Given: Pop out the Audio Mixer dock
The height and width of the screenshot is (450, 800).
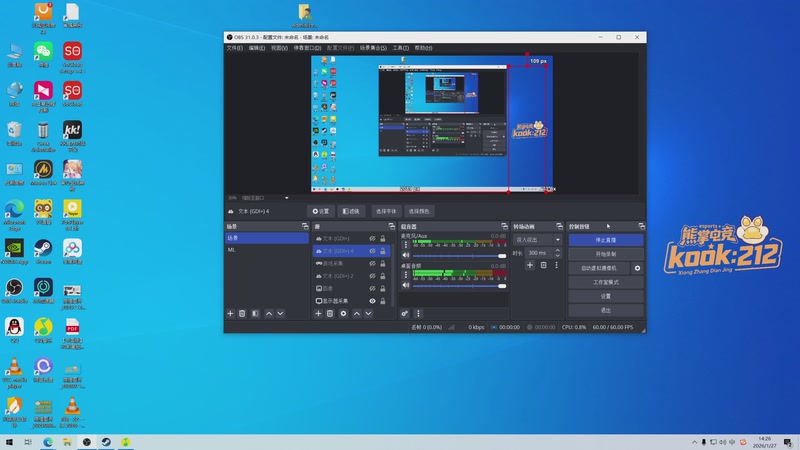Looking at the screenshot, I should [x=504, y=226].
